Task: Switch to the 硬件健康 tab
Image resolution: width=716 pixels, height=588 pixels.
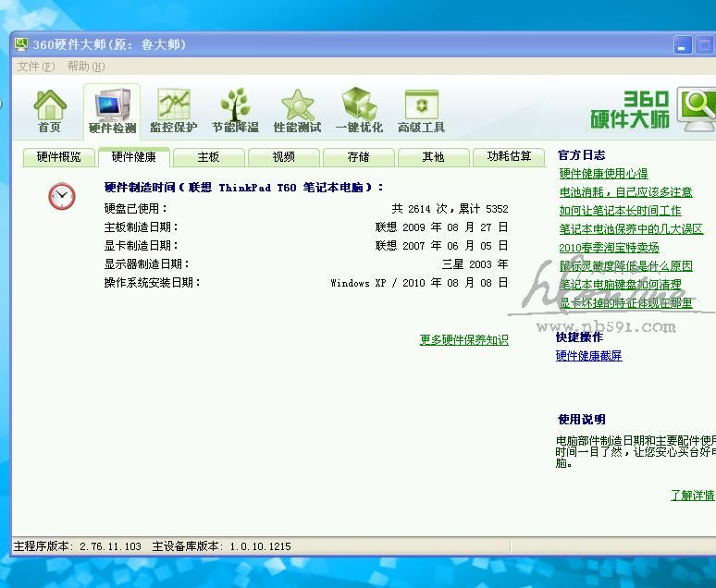Action: 134,157
